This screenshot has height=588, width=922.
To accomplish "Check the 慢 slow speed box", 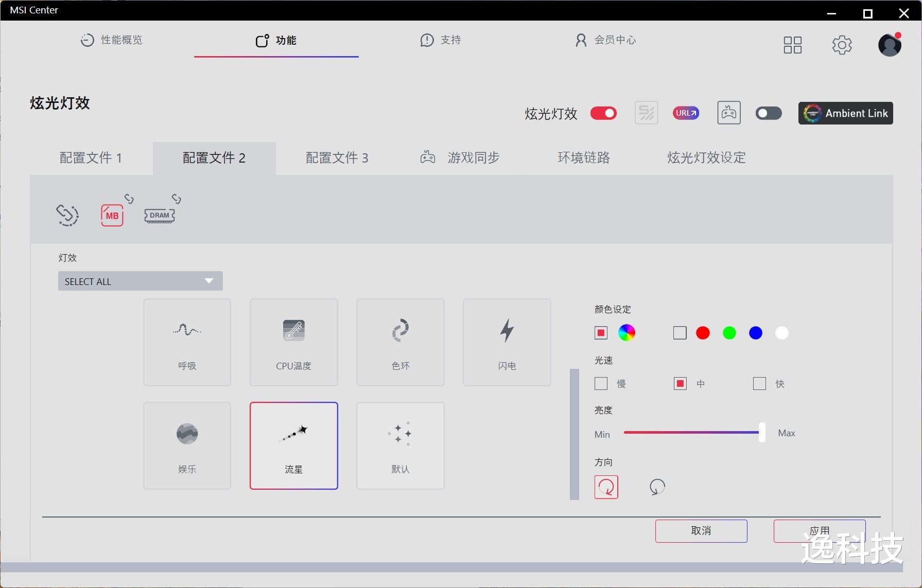I will coord(601,384).
